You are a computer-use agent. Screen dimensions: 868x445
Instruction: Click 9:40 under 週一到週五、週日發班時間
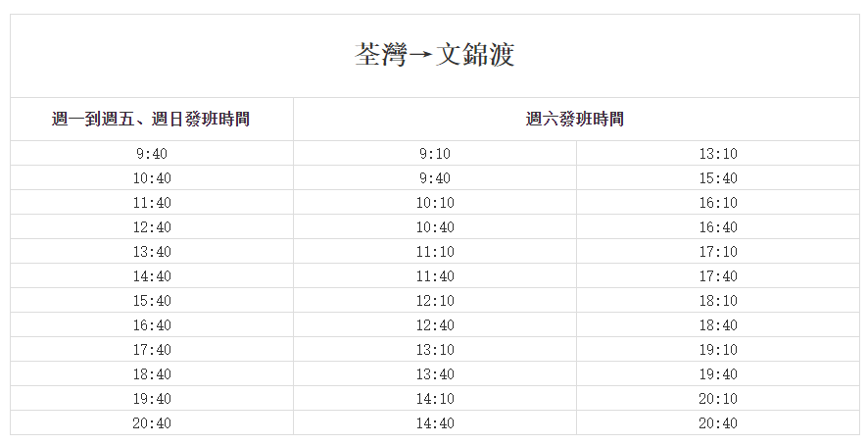pos(152,154)
